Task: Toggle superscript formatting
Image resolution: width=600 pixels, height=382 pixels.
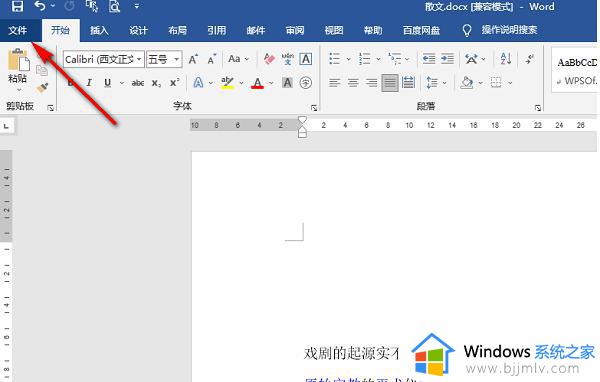Action: click(174, 83)
